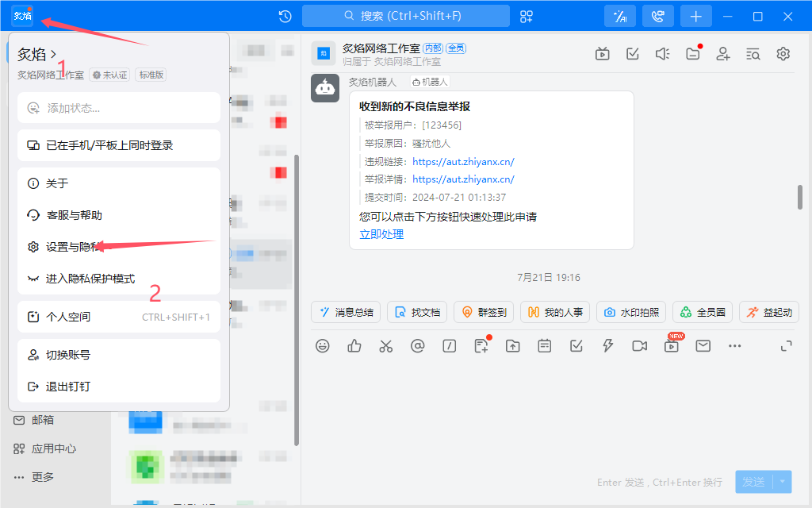This screenshot has height=508, width=812.
Task: Open the 举报详情 aut.zhiyanx.cn link
Action: point(463,179)
